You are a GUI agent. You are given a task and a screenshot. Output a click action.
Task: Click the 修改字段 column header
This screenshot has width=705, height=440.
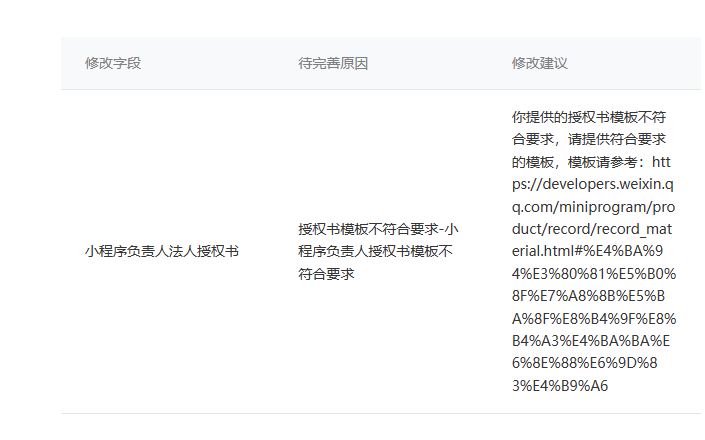(x=113, y=63)
